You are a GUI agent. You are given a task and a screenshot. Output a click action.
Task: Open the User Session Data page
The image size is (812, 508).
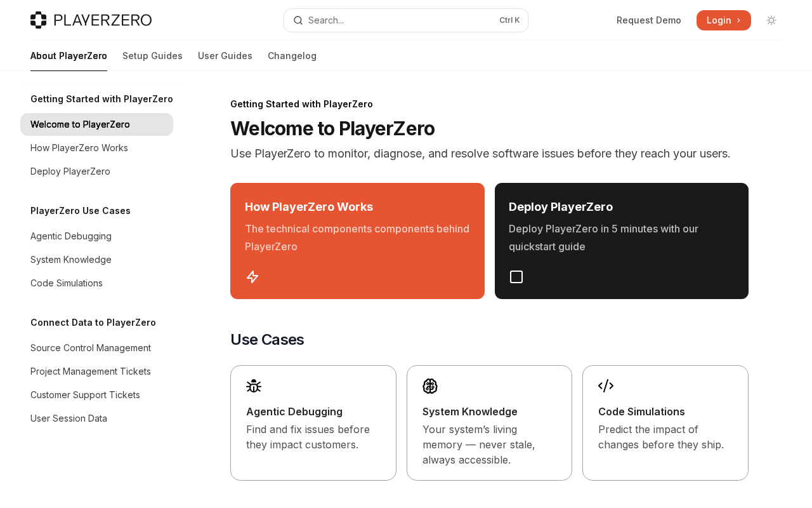[69, 418]
